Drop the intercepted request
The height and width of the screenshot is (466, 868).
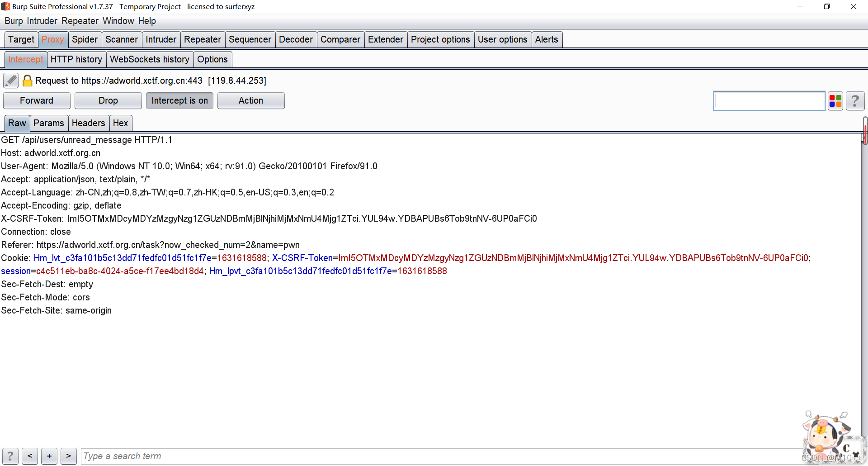click(108, 100)
